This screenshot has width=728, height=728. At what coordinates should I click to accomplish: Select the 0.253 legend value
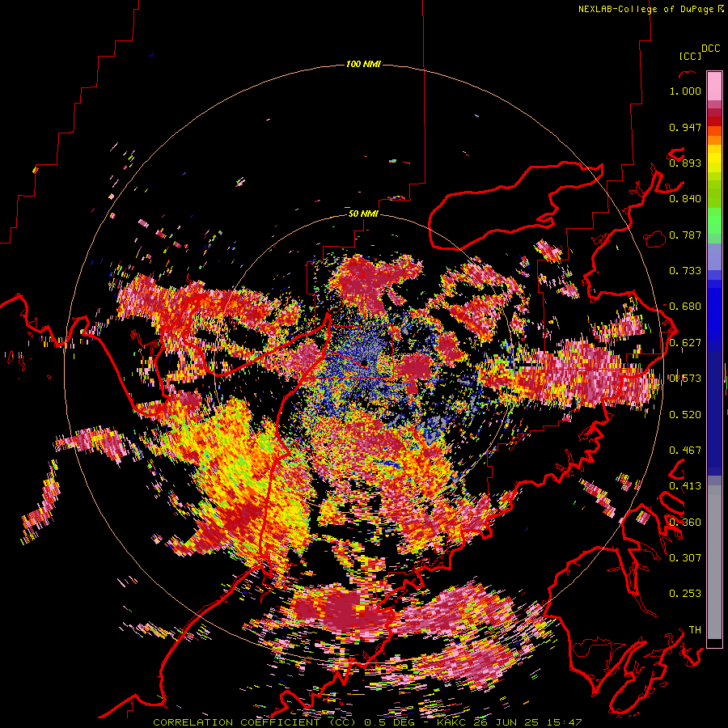[x=685, y=594]
